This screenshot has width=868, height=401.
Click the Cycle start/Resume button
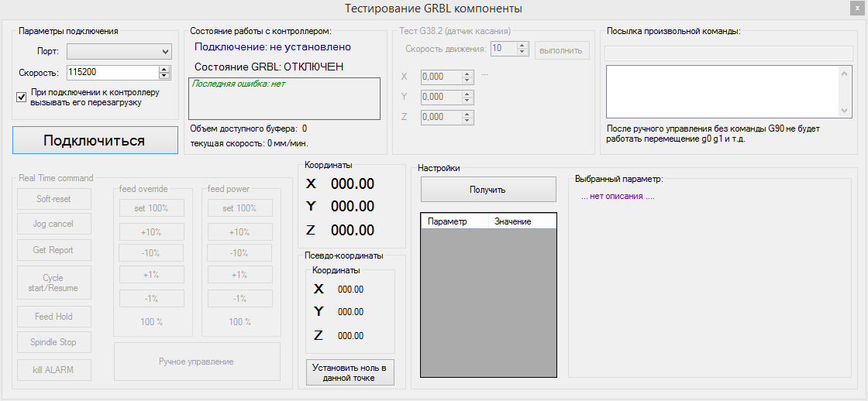[53, 283]
